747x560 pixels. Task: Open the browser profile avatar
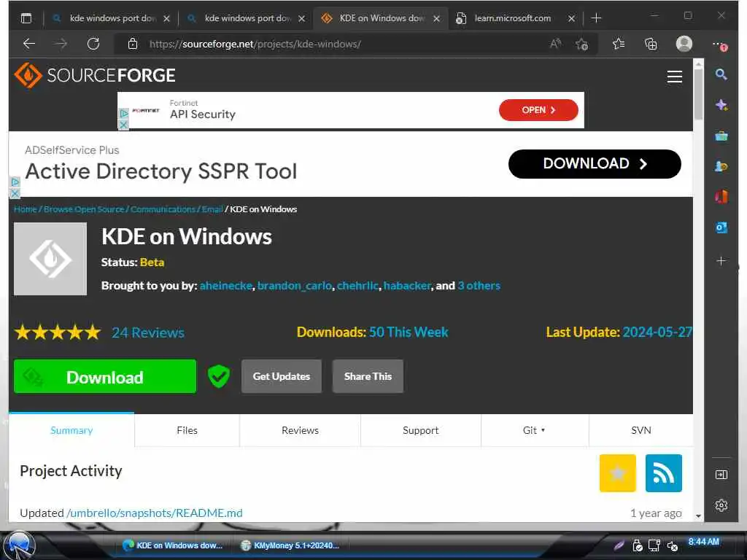point(684,44)
